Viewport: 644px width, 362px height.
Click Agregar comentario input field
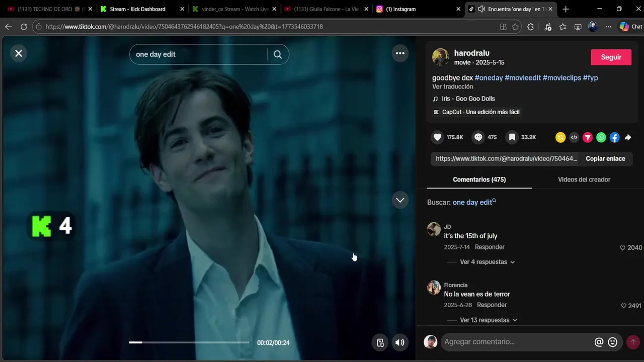[516, 342]
